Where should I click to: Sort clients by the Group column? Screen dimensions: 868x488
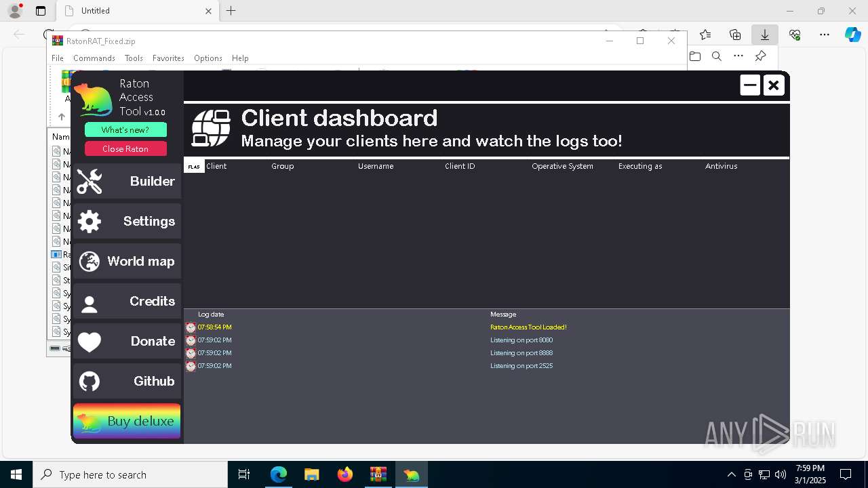tap(283, 166)
